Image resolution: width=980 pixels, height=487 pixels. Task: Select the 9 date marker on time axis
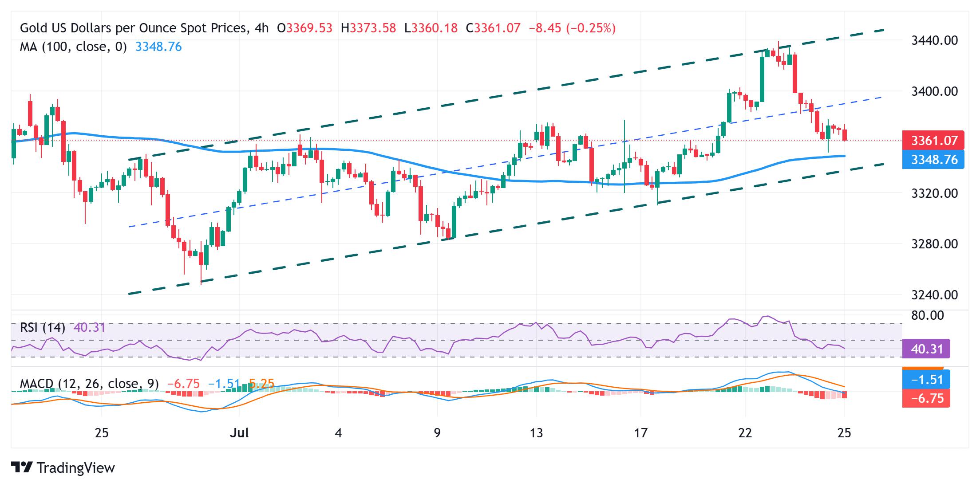point(438,432)
